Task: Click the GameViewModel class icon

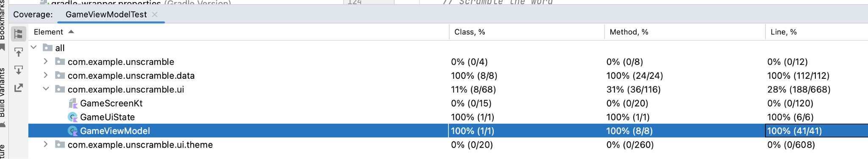Action: [73, 131]
